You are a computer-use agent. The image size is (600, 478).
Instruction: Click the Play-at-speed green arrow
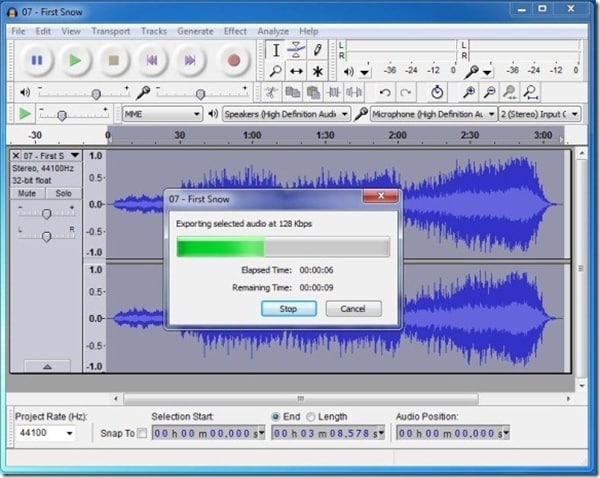tap(25, 114)
